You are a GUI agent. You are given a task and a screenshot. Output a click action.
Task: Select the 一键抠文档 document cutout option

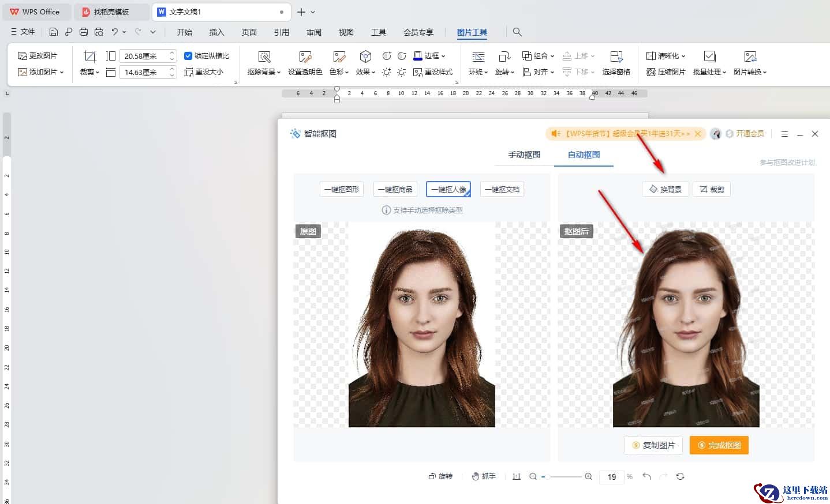[502, 189]
